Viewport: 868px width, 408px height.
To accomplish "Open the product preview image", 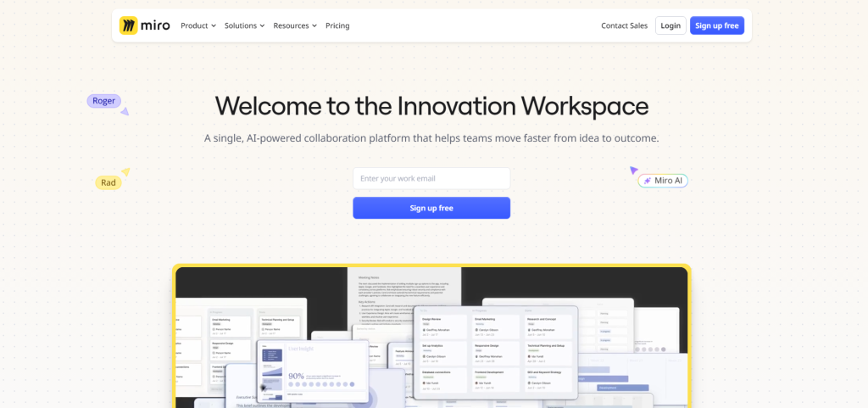I will (431, 337).
